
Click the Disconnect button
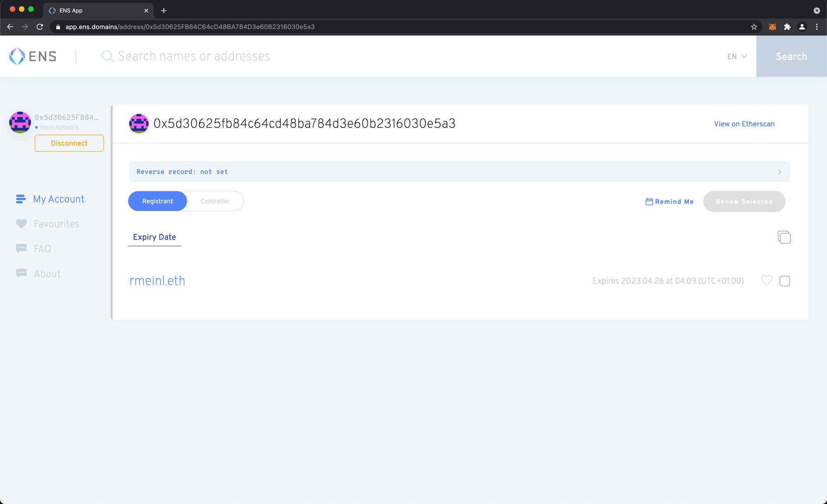pos(69,143)
